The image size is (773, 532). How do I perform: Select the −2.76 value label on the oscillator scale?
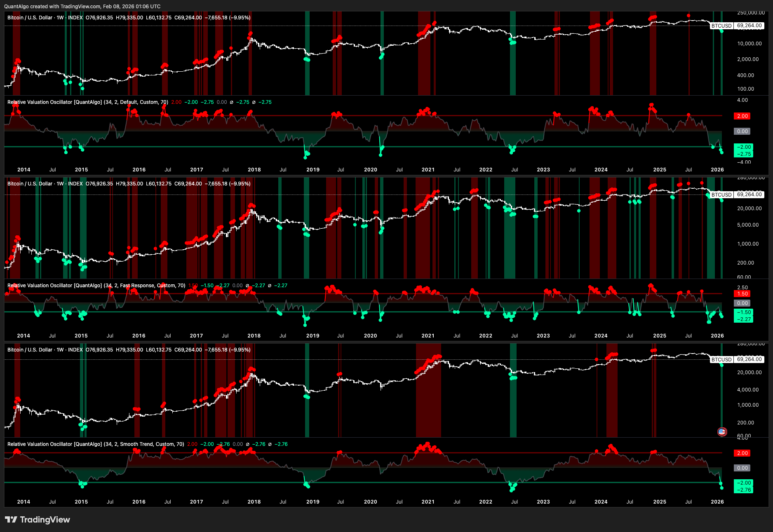pos(744,490)
